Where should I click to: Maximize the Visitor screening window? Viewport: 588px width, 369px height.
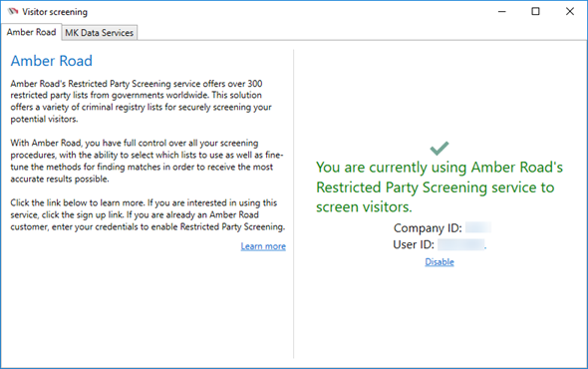pos(535,12)
